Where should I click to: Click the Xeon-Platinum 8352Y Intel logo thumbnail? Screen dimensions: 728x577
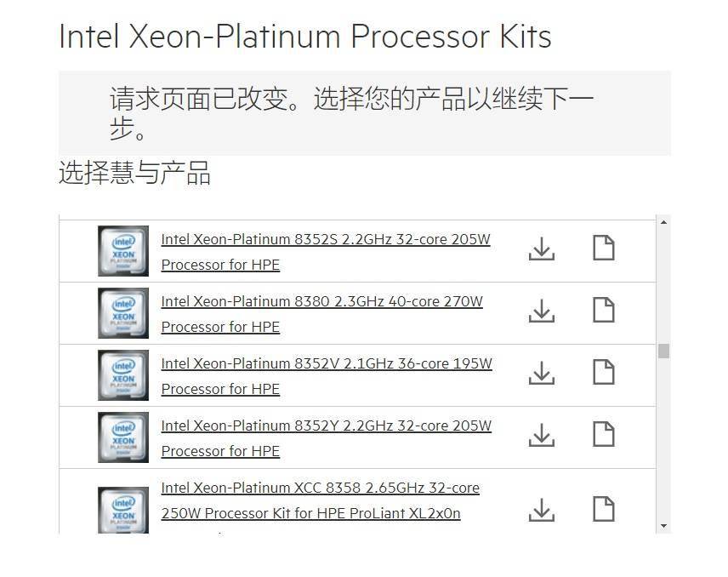pos(123,437)
